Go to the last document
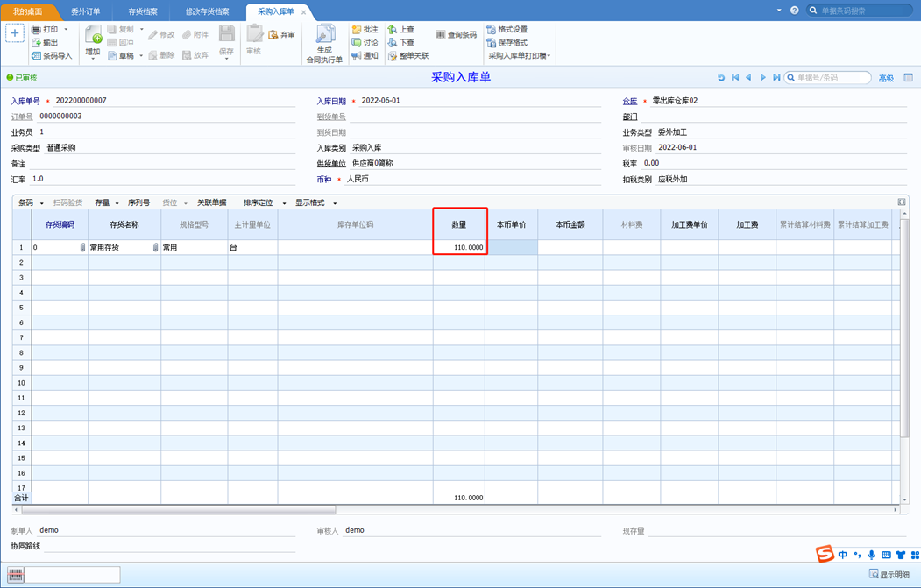The image size is (921, 588). pos(776,77)
